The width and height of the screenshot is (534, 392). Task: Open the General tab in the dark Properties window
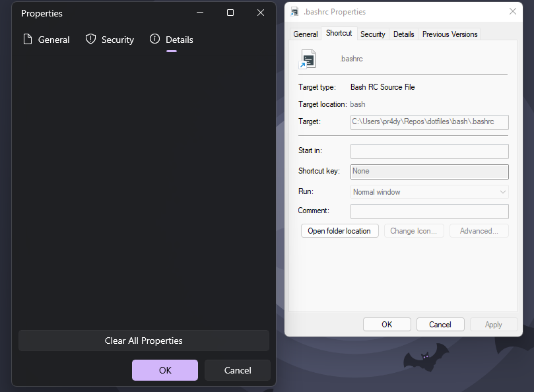pyautogui.click(x=46, y=40)
